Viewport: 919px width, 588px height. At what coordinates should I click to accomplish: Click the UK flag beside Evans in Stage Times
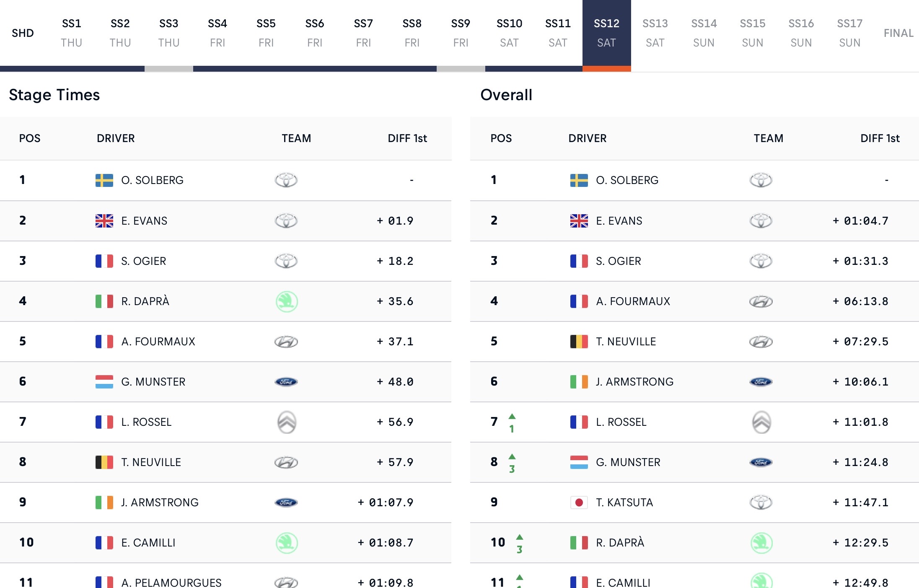coord(104,221)
